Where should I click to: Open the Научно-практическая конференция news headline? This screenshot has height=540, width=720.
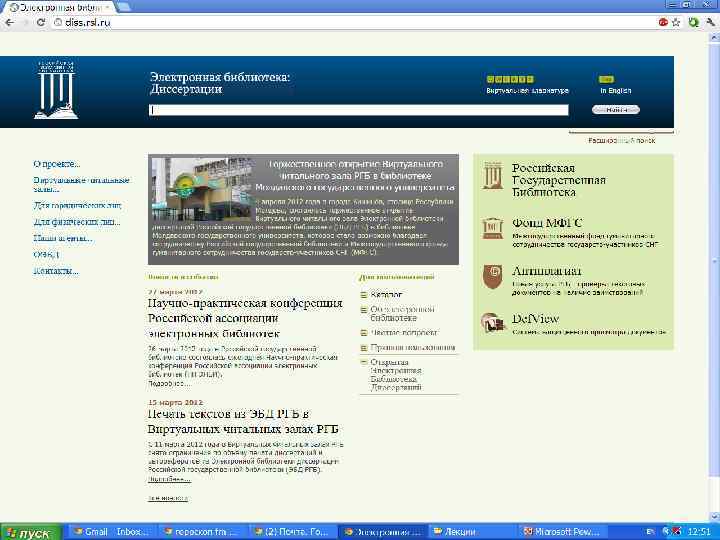[245, 318]
